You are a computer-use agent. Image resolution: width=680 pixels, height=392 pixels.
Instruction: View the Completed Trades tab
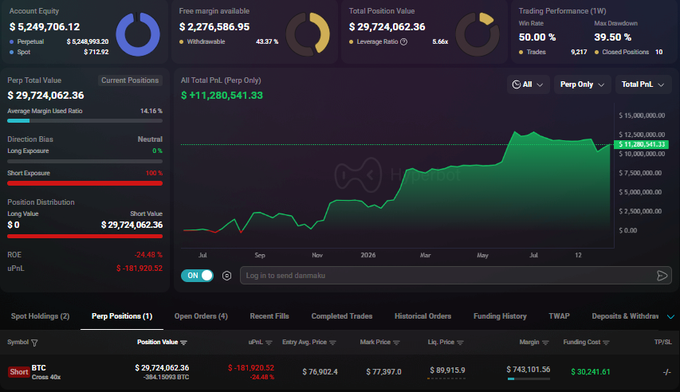342,316
